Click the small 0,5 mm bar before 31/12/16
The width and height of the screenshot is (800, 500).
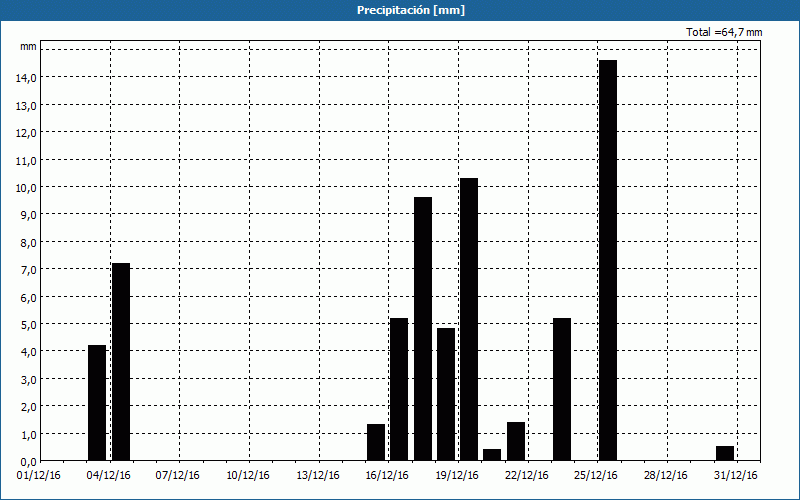725,454
